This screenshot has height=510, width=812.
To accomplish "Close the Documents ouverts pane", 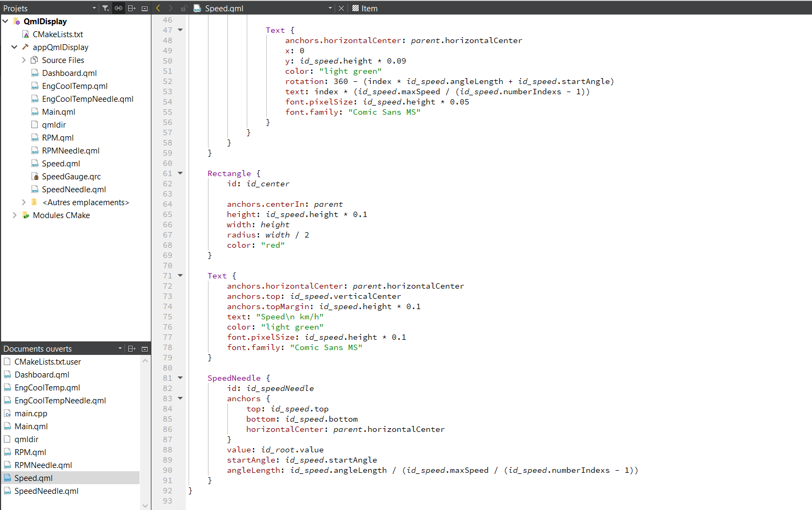I will click(x=144, y=348).
